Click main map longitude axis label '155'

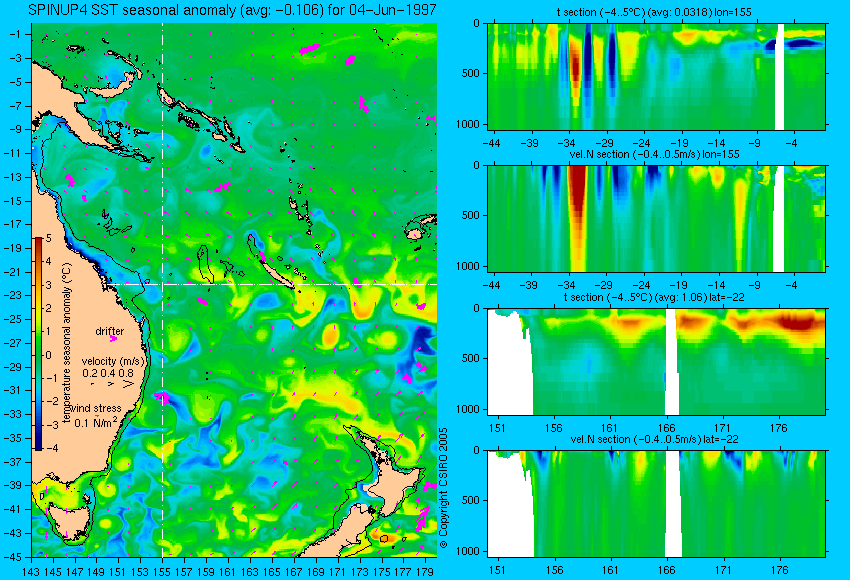click(x=162, y=571)
